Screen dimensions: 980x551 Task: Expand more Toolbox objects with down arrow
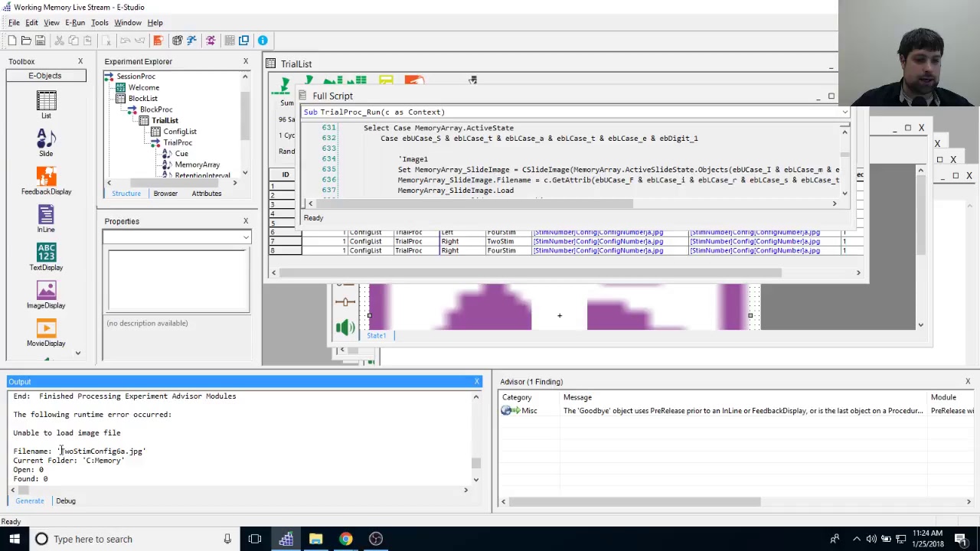click(77, 353)
